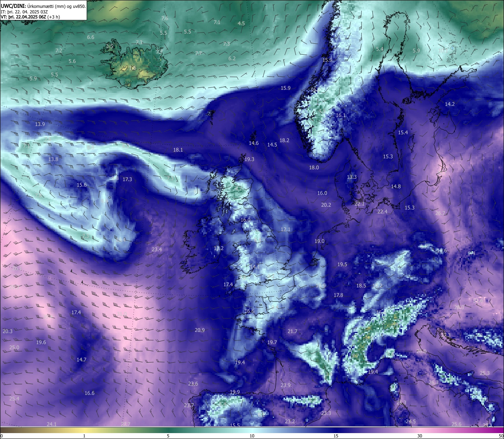Viewport: 504px width, 439px height.
Task: Click the 23.4 value label
Action: click(157, 250)
